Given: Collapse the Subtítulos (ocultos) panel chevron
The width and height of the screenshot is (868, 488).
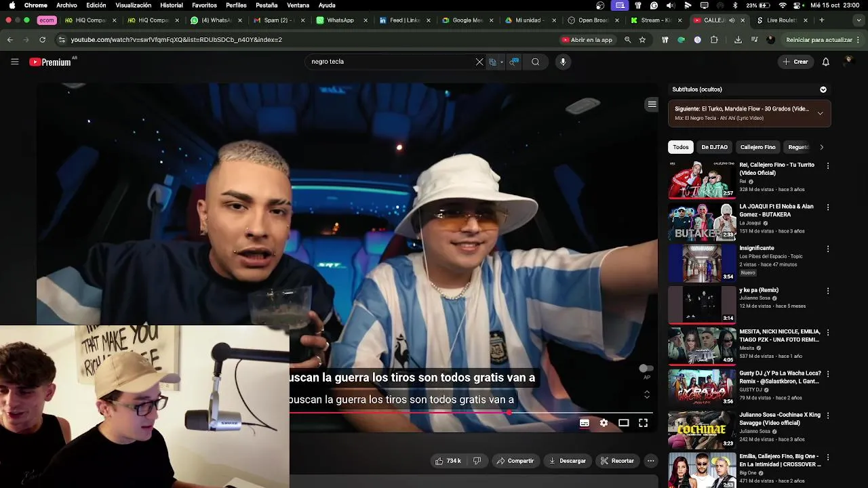Looking at the screenshot, I should [823, 89].
